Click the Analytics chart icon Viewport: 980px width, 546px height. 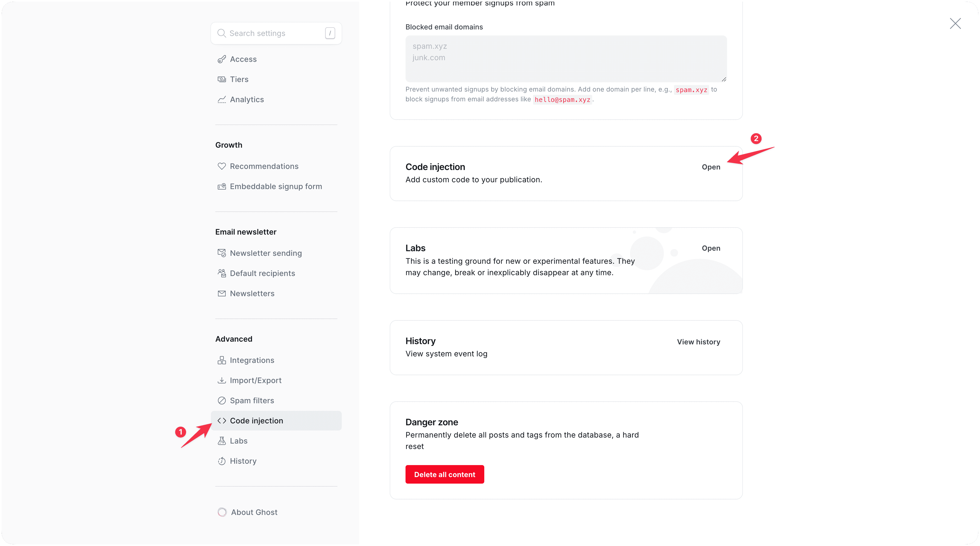[x=221, y=100]
